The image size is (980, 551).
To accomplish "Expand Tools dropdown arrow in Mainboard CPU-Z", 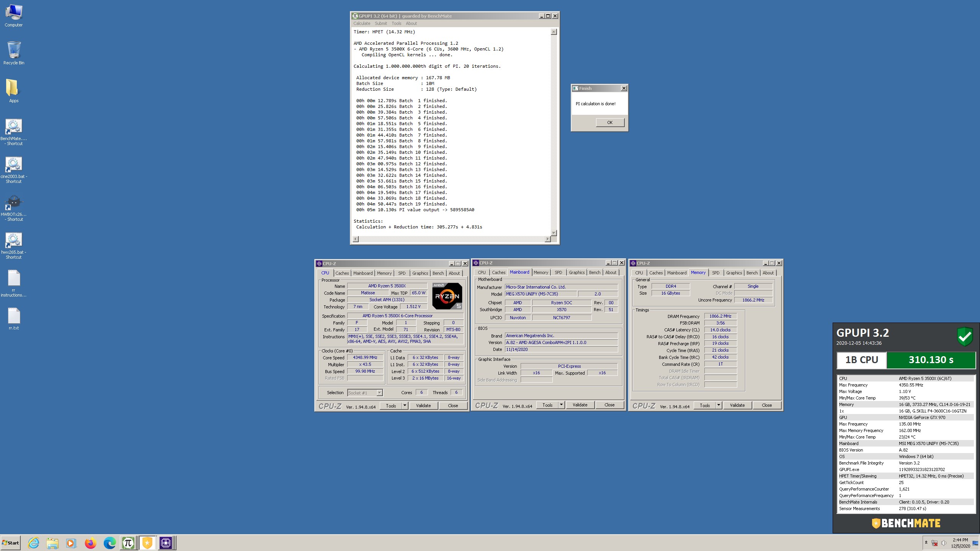I will (x=561, y=405).
